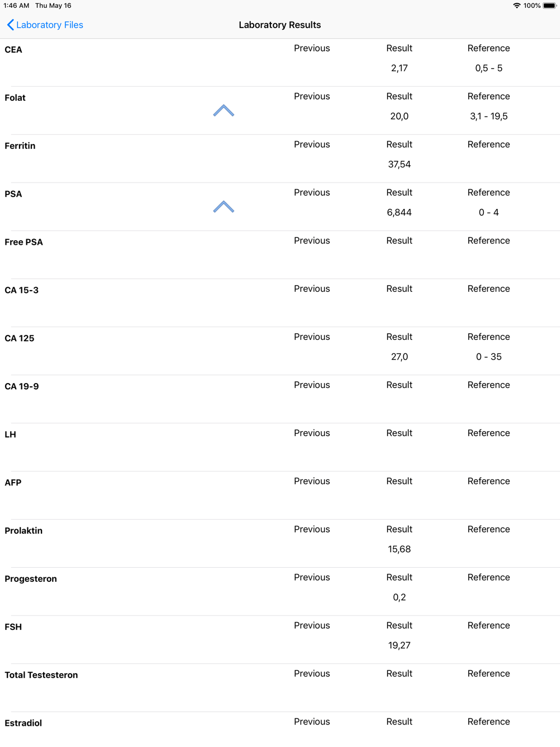Tap the FSH result value 19,27

[x=399, y=646]
